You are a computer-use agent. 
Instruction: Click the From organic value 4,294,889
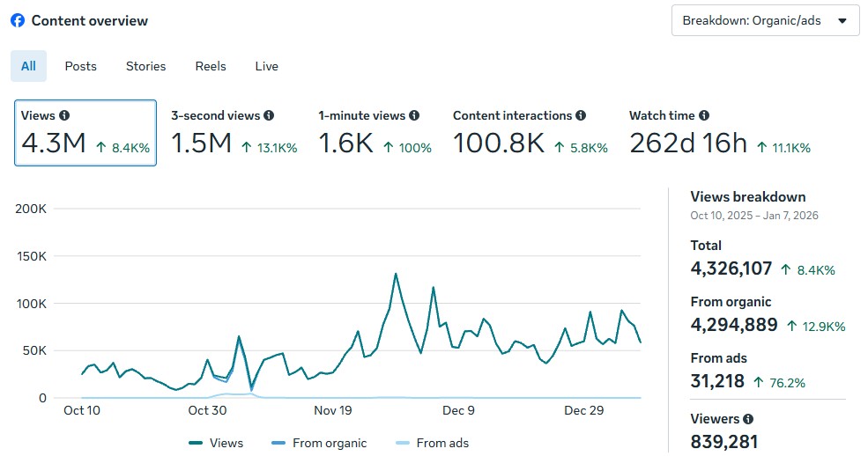click(734, 325)
